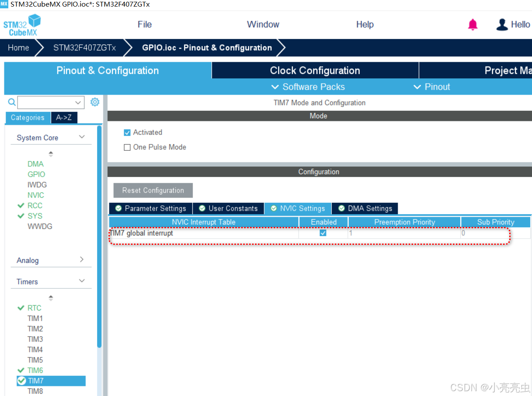
Task: Open the Help menu
Action: click(x=365, y=25)
